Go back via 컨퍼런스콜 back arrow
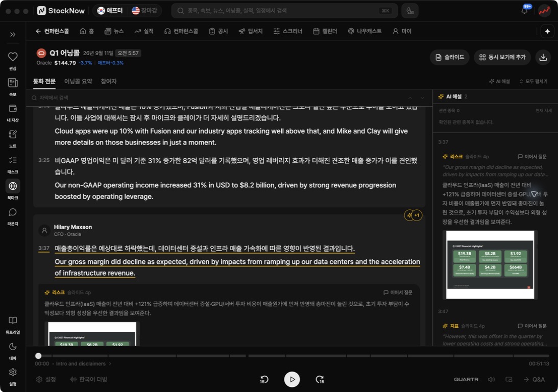The image size is (558, 392). coord(52,31)
